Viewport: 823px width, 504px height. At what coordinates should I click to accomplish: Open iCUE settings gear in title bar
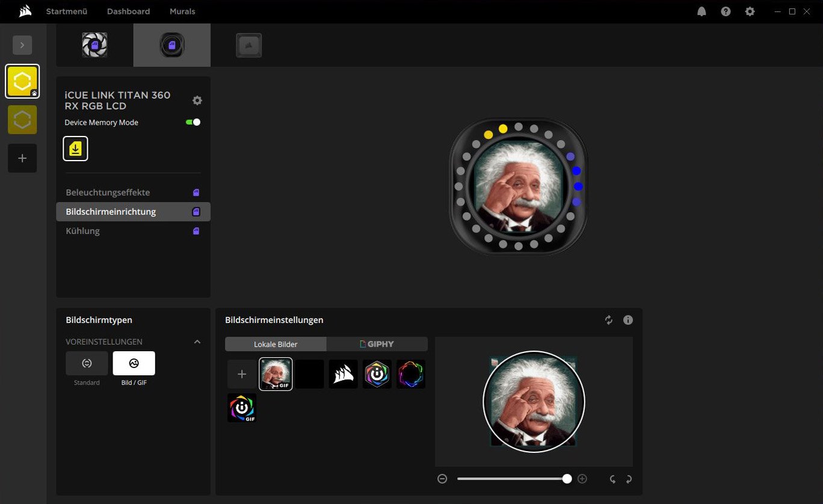click(x=750, y=11)
